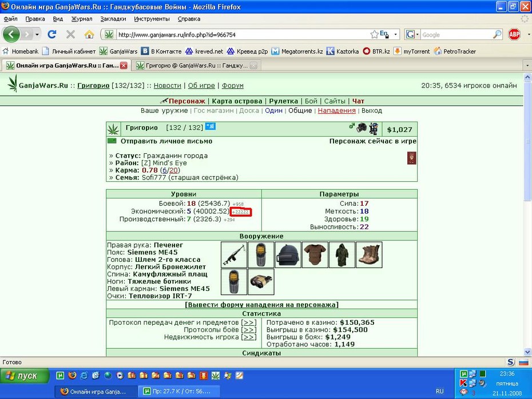Open the Карта острова link
Screen dimensions: 532x399
237,101
